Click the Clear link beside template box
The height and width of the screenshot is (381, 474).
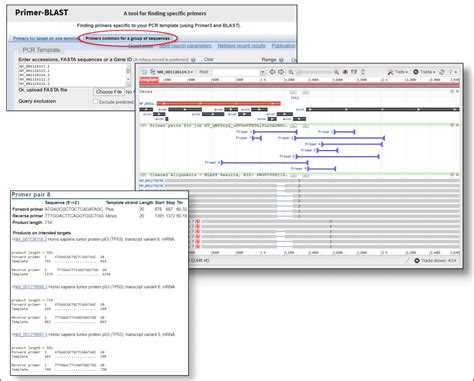[x=209, y=59]
